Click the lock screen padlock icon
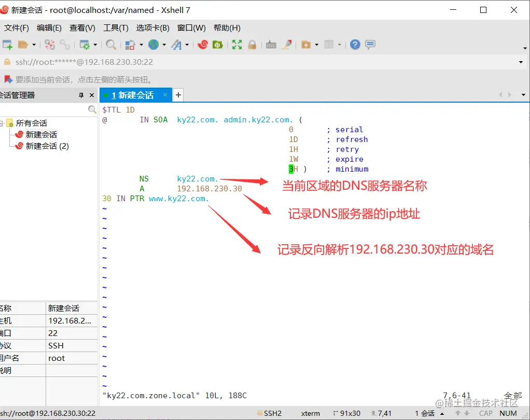This screenshot has height=420, width=530. pyautogui.click(x=252, y=45)
